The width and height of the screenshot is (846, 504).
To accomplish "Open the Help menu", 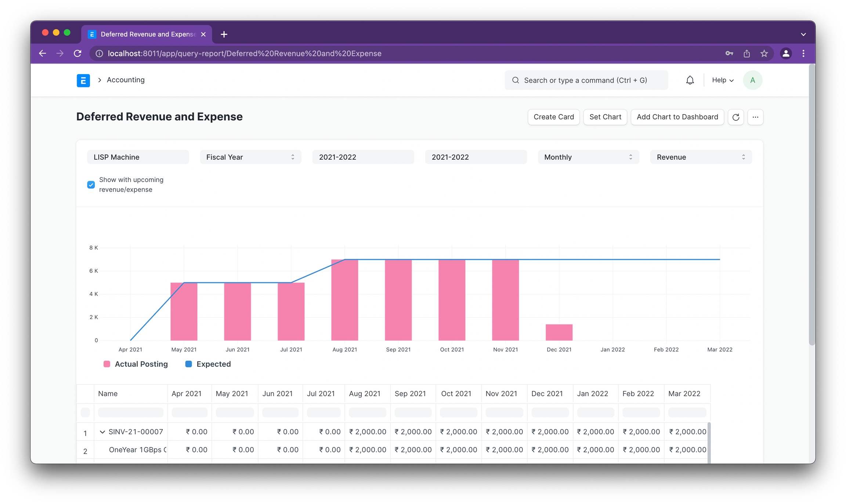I will pyautogui.click(x=722, y=80).
